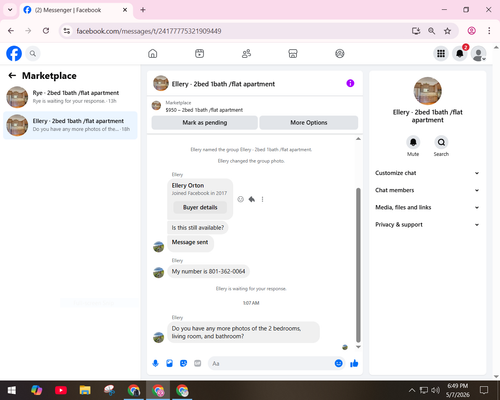Open account profile avatar menu
Image resolution: width=500 pixels, height=400 pixels.
tap(478, 54)
